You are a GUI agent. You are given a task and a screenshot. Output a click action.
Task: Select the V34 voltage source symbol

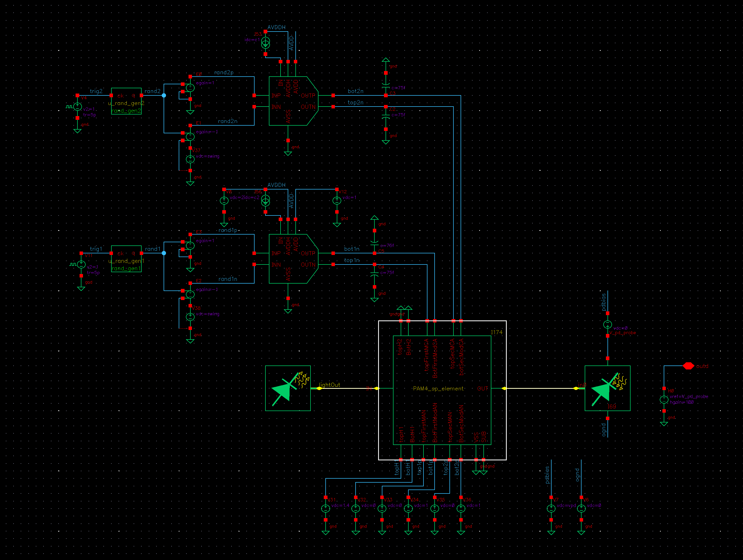408,509
